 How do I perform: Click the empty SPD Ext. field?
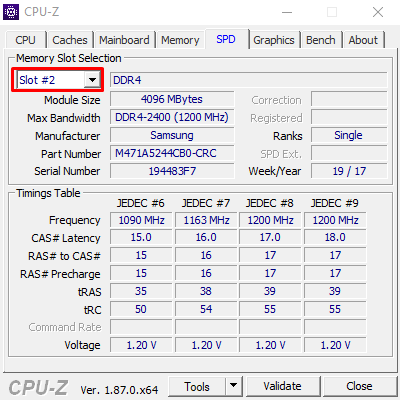pyautogui.click(x=349, y=153)
